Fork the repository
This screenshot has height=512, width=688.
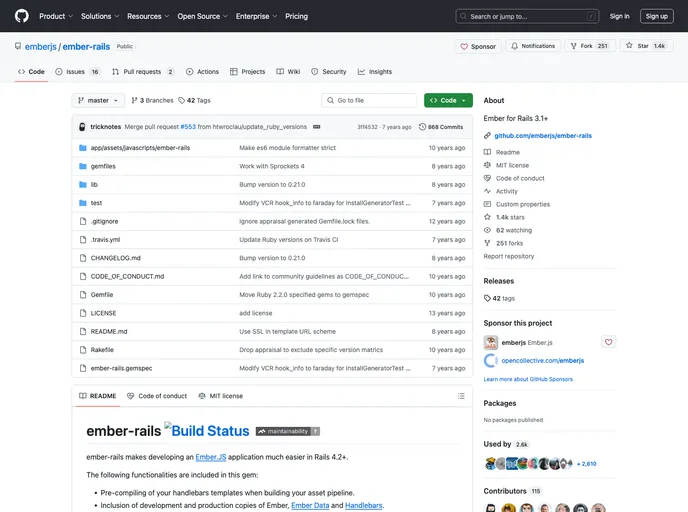(x=590, y=46)
